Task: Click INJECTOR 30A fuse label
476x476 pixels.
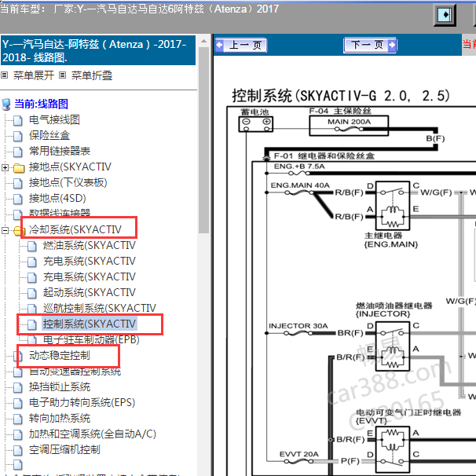Action: click(x=298, y=326)
